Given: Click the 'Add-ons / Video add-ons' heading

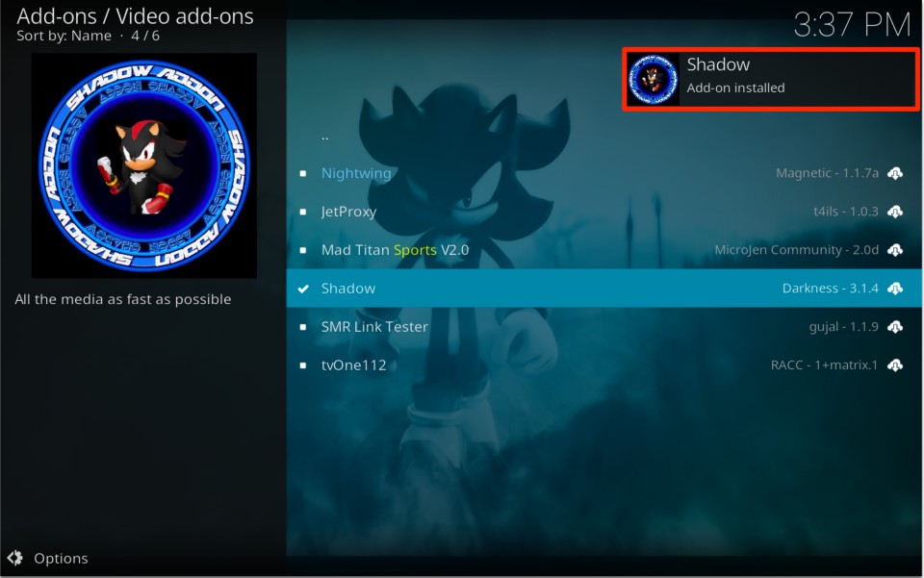Looking at the screenshot, I should click(135, 16).
